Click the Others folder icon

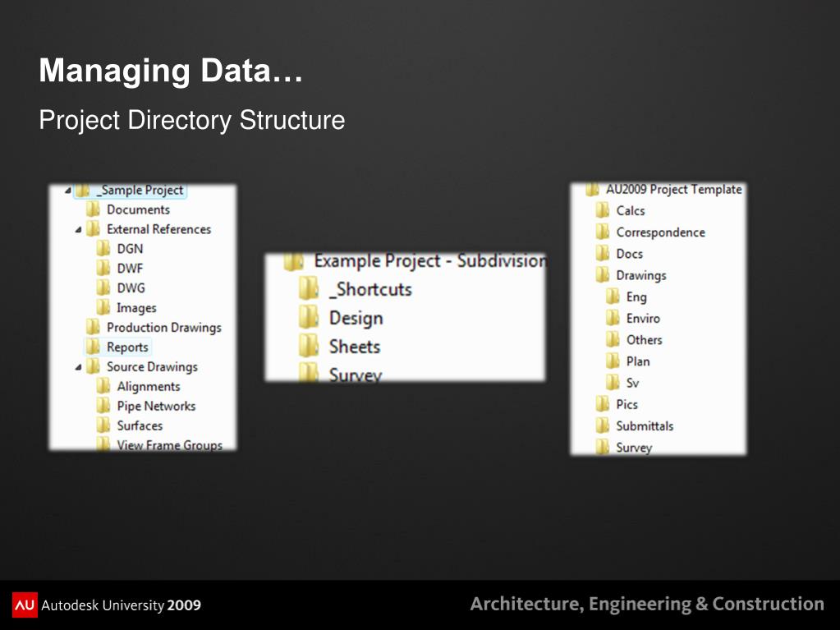click(x=613, y=339)
